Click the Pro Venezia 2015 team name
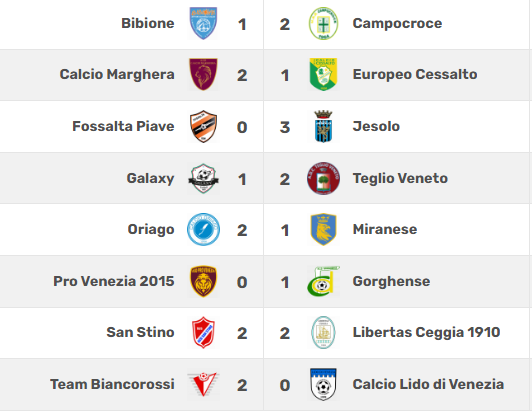Screen dimensions: 532x412 tap(114, 281)
